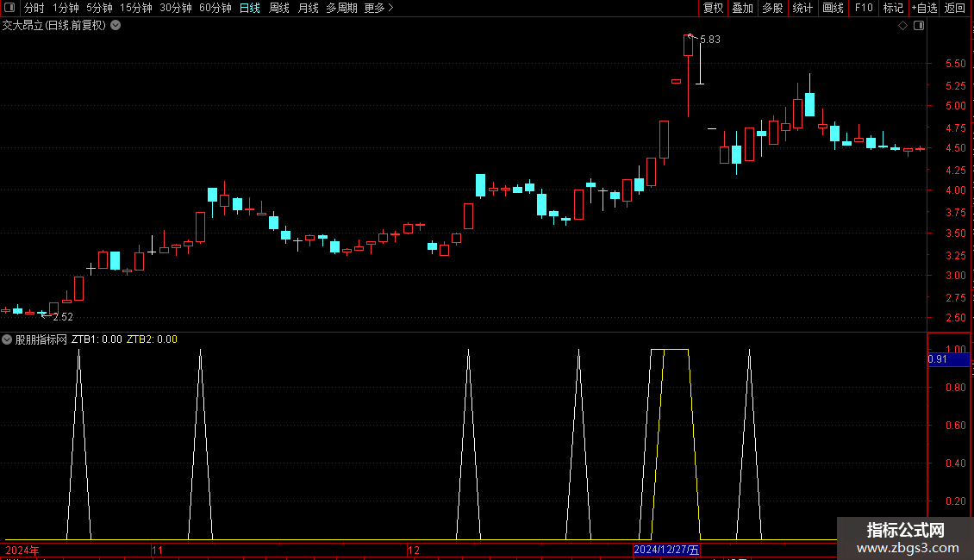Click the 2.52 low price label
The image size is (974, 560).
click(63, 317)
